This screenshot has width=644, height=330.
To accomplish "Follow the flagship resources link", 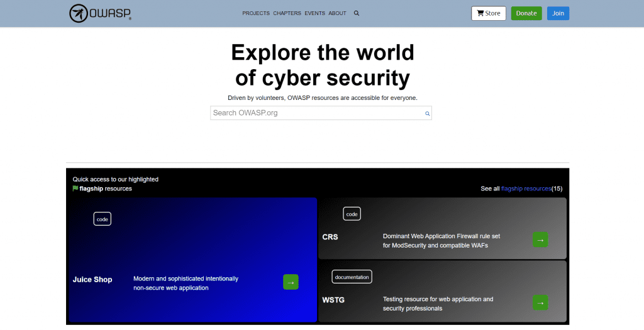I will point(526,189).
